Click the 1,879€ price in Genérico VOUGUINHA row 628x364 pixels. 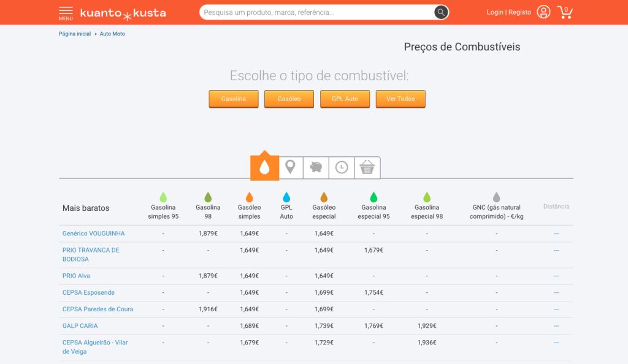[208, 233]
